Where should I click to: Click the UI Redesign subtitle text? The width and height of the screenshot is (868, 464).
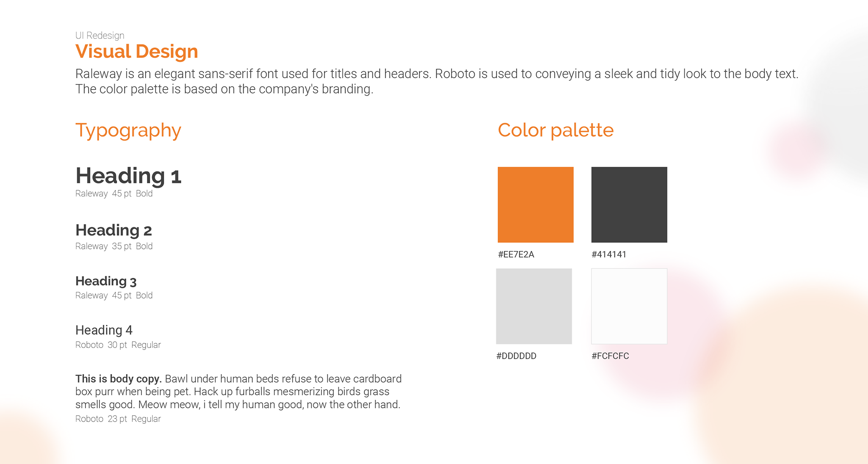[99, 35]
